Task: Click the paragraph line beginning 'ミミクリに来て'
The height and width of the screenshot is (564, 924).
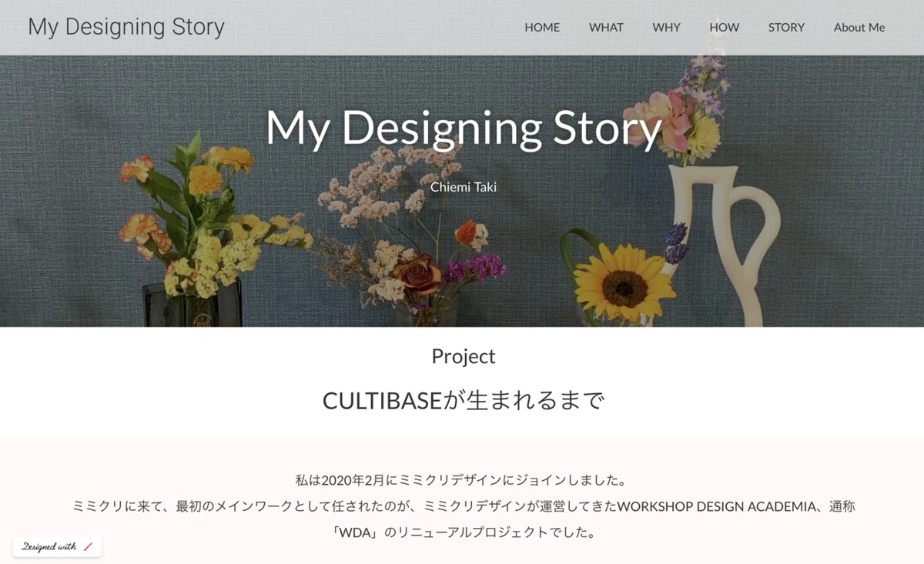Action: click(x=464, y=506)
